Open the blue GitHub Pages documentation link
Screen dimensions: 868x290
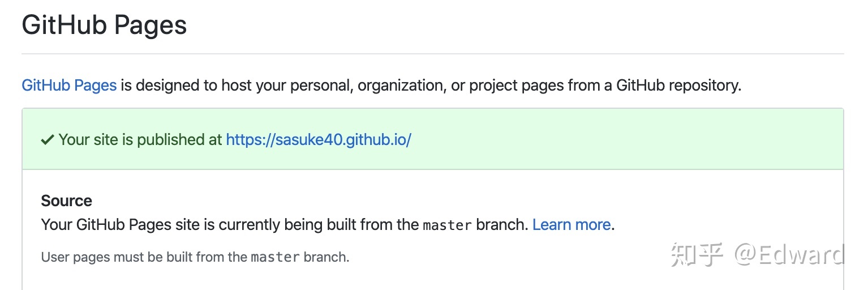pyautogui.click(x=69, y=86)
